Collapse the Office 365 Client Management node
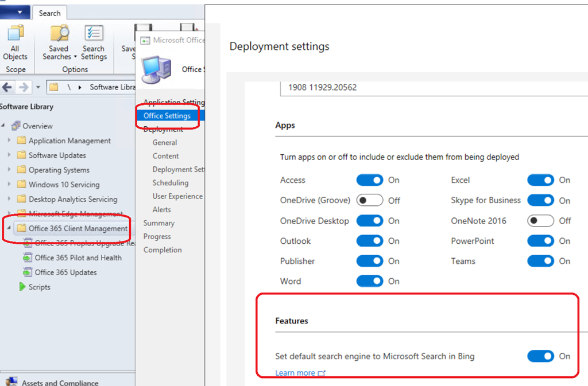Viewport: 588px width, 386px height. 9,228
